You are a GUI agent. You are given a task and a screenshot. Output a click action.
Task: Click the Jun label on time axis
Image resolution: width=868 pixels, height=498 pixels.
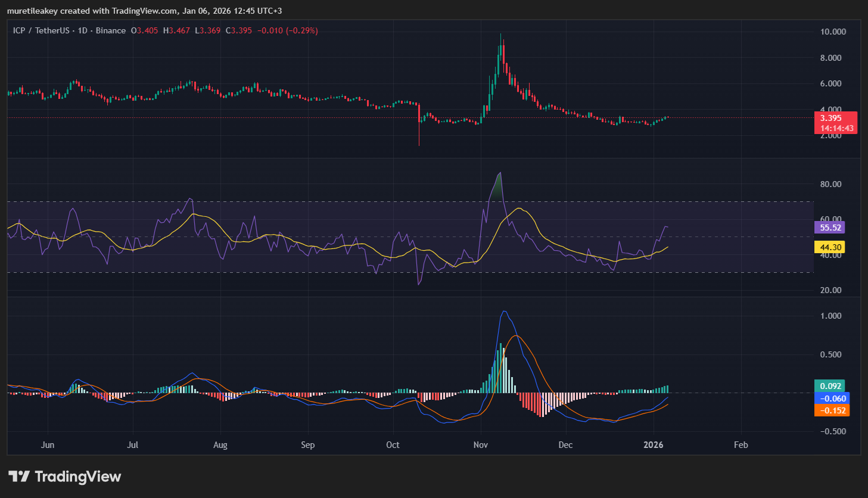click(48, 445)
